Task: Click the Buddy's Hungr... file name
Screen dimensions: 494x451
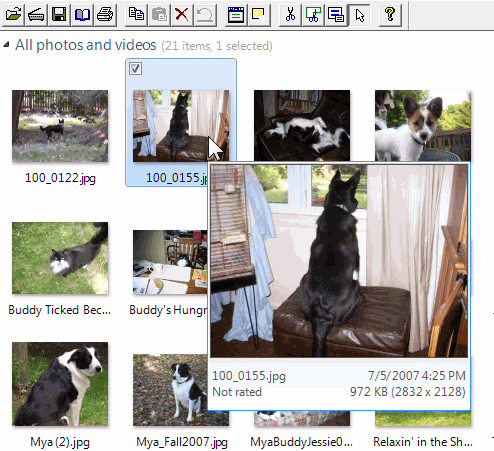Action: pos(168,310)
